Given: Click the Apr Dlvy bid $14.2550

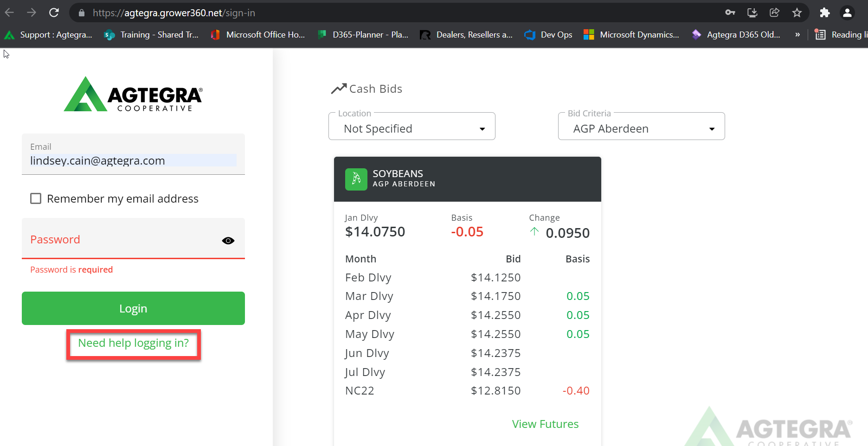Looking at the screenshot, I should coord(495,315).
